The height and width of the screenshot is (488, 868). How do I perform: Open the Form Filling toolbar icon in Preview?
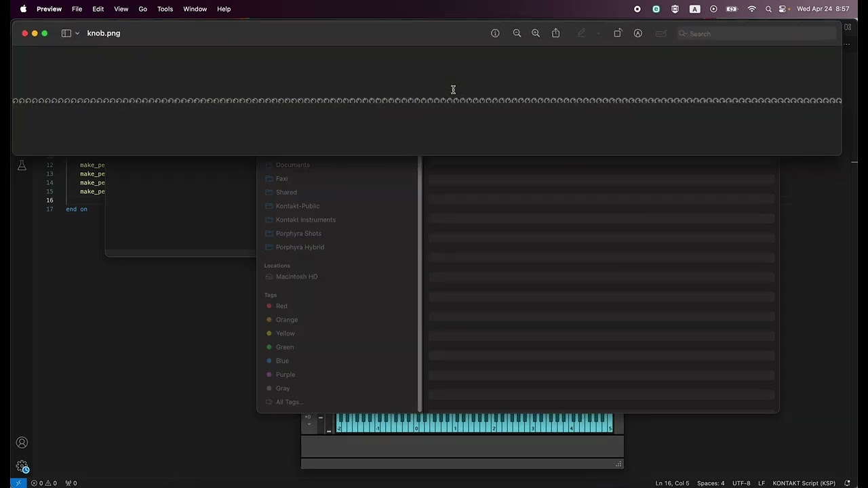[661, 33]
